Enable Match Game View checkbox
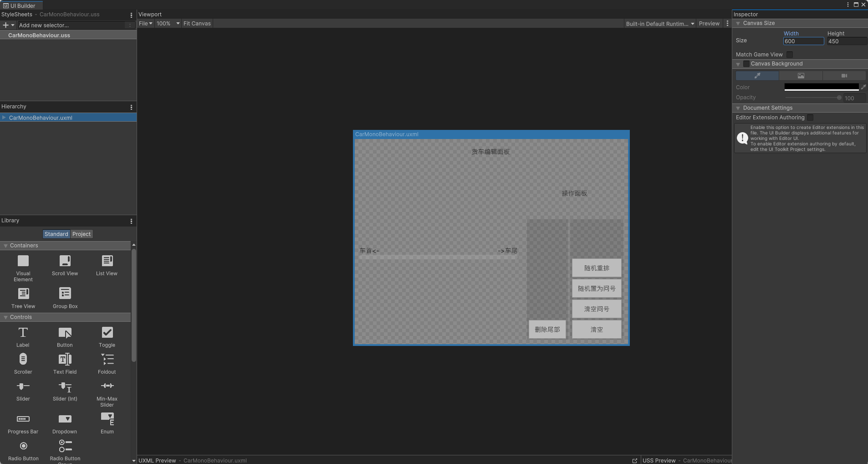The width and height of the screenshot is (868, 464). pyautogui.click(x=790, y=55)
